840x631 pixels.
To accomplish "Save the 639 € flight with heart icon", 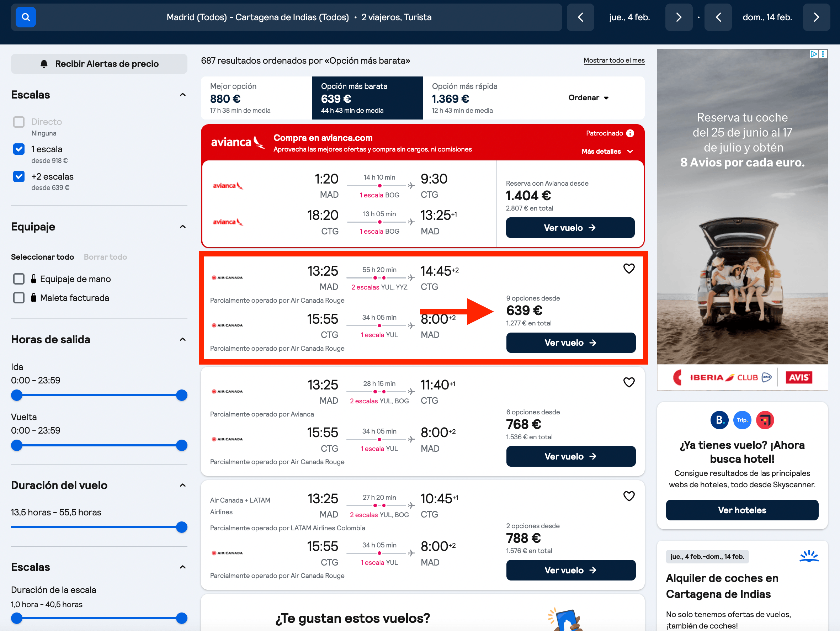I will point(629,269).
